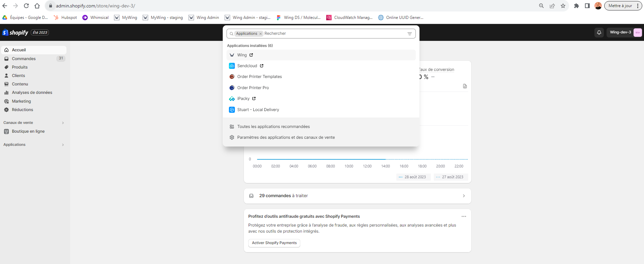644x264 pixels.
Task: Open Shopify Payments card options menu
Action: [x=464, y=216]
